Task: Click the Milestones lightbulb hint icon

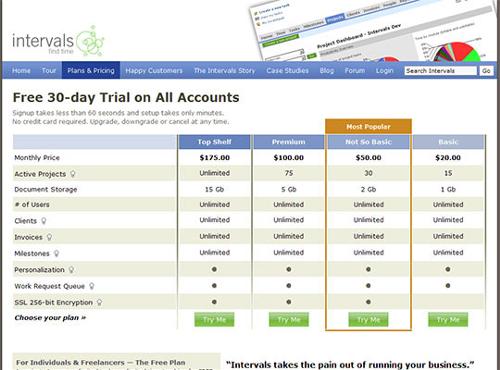Action: pyautogui.click(x=56, y=253)
